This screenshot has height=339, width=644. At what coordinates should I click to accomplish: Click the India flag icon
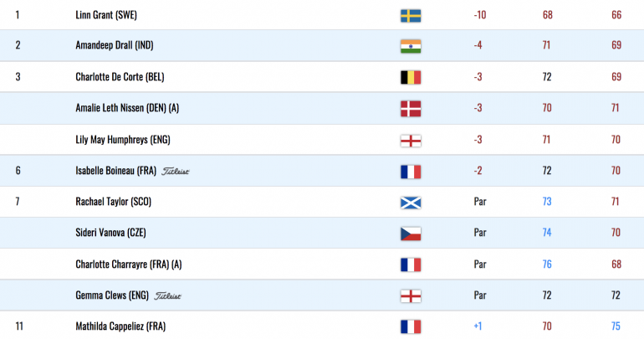411,46
